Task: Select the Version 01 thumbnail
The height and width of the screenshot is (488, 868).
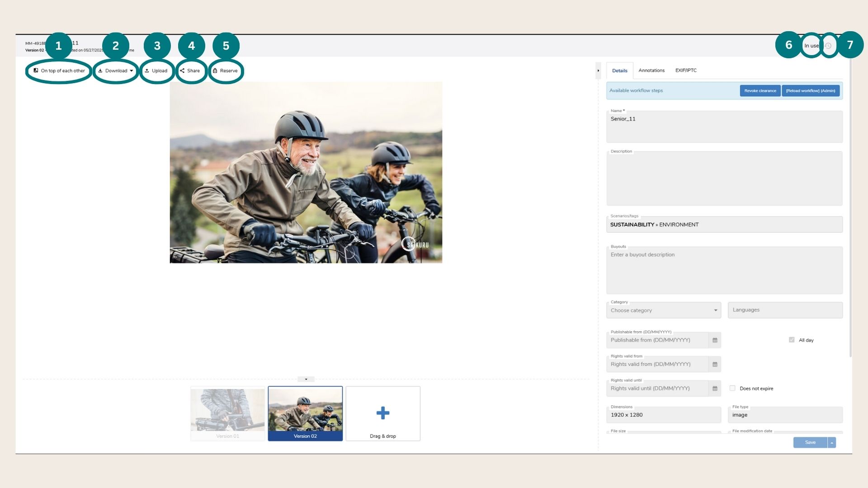Action: tap(227, 413)
